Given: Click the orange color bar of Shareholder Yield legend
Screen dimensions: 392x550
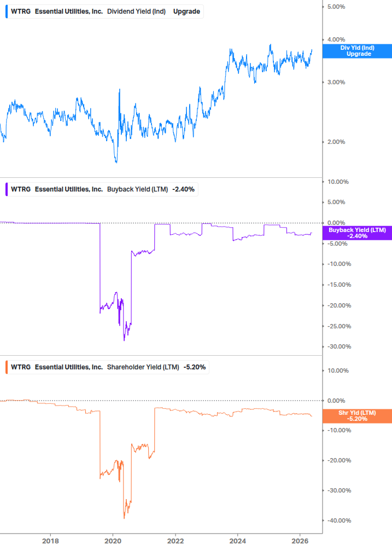Looking at the screenshot, I should click(7, 367).
